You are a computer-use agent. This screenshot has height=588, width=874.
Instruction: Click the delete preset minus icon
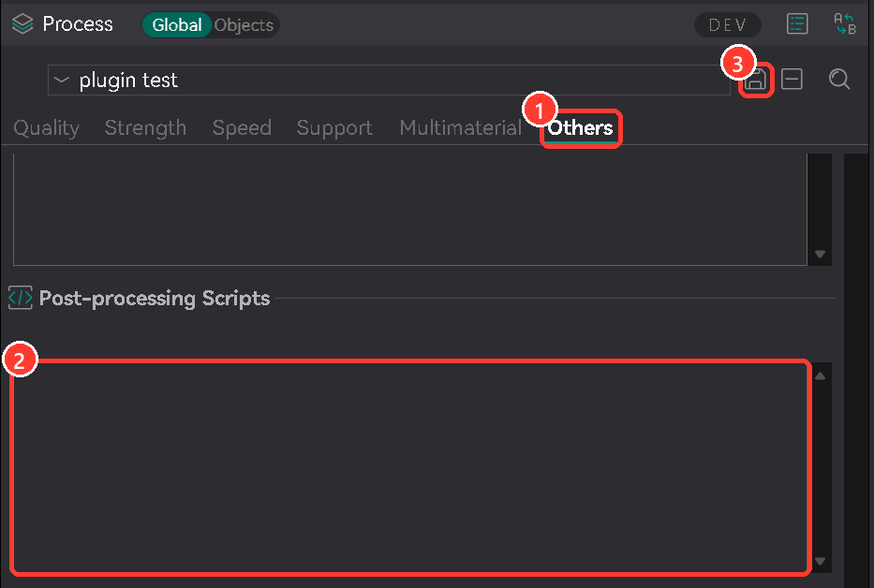click(792, 80)
